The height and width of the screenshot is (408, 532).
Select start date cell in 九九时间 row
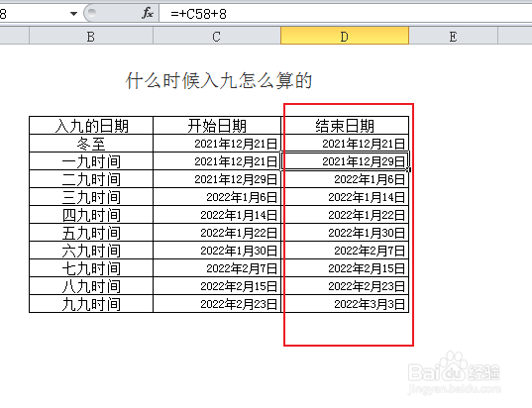click(x=217, y=304)
